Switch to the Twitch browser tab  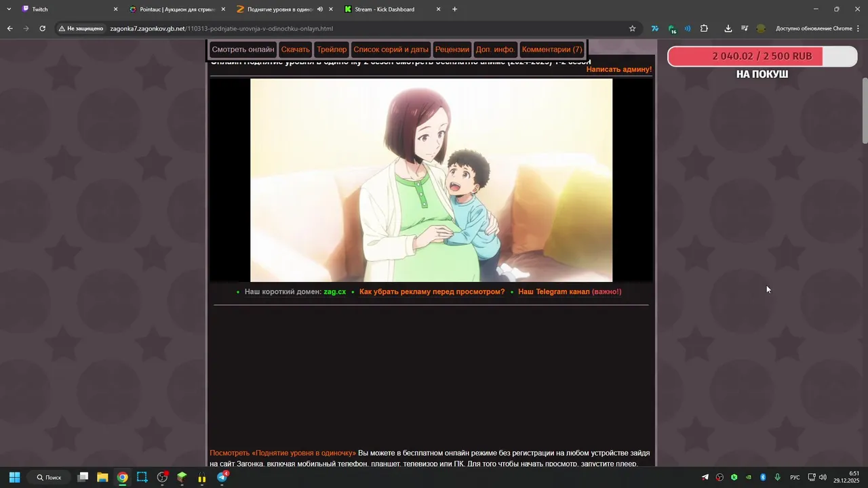point(68,9)
